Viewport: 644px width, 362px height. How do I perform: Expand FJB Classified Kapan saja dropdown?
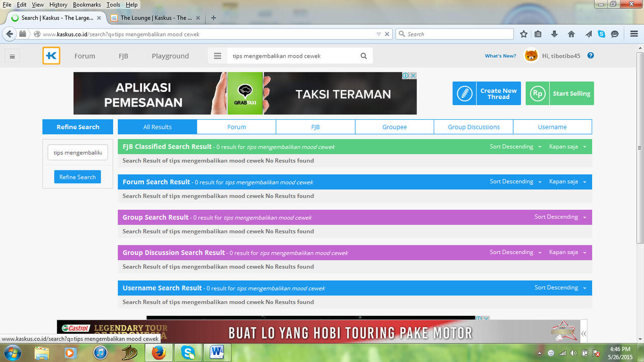click(x=568, y=147)
